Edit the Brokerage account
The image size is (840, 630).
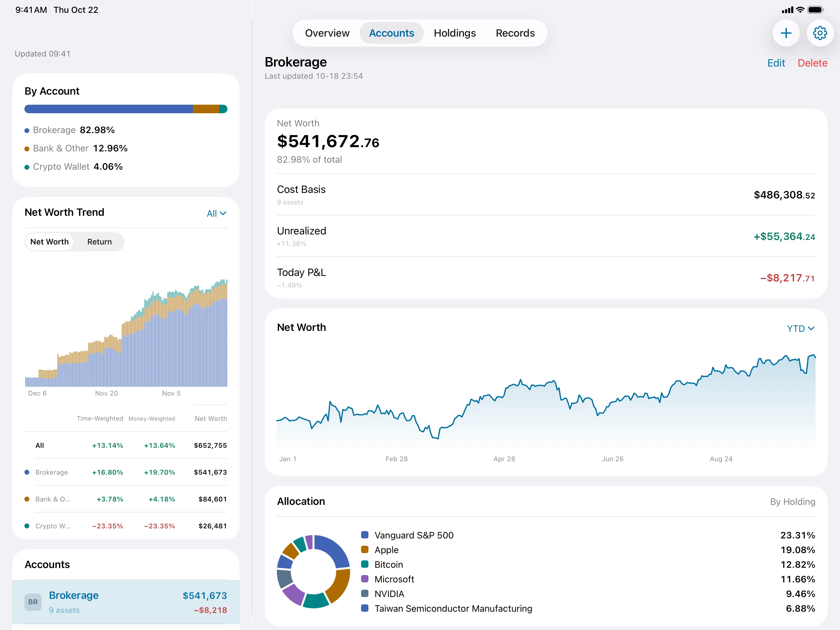tap(776, 63)
